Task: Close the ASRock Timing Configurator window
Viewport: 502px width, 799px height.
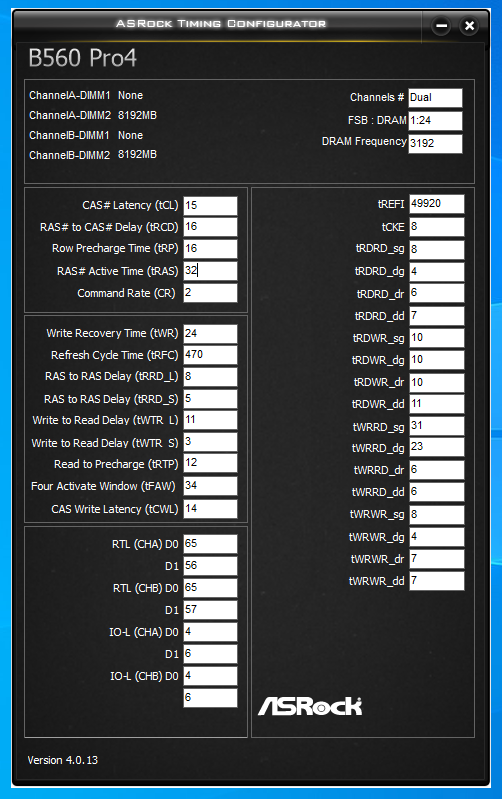Action: pyautogui.click(x=469, y=25)
